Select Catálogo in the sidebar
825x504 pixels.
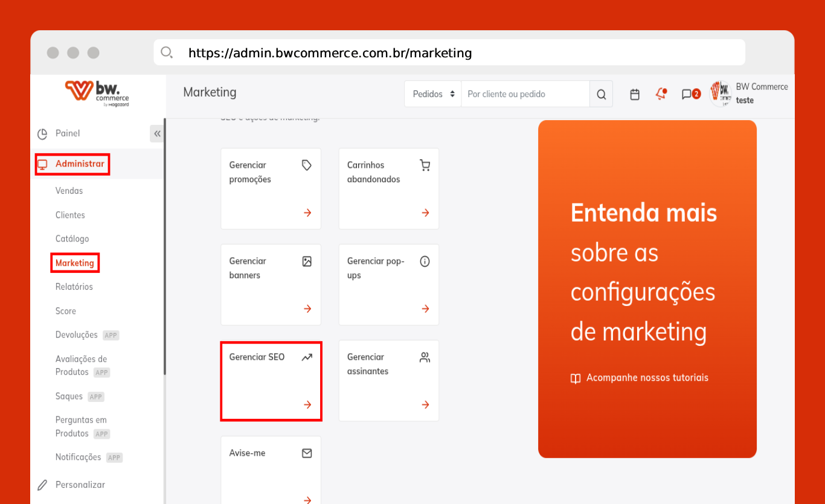tap(72, 239)
